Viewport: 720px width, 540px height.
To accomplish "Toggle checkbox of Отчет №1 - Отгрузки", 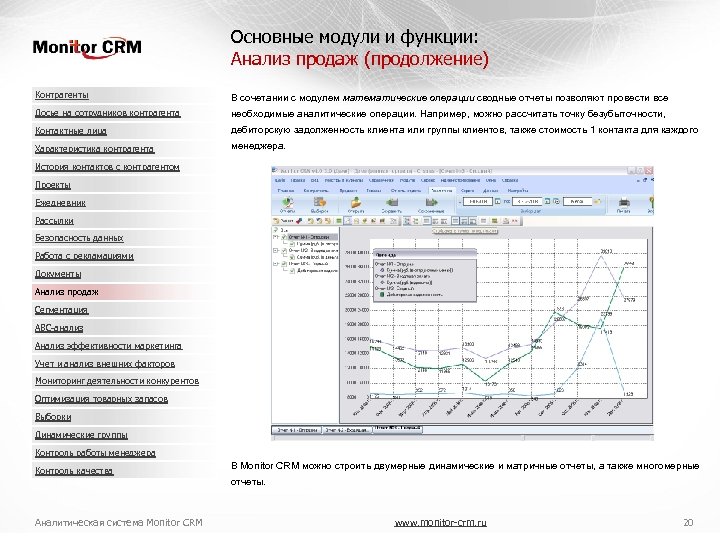I will [x=284, y=237].
